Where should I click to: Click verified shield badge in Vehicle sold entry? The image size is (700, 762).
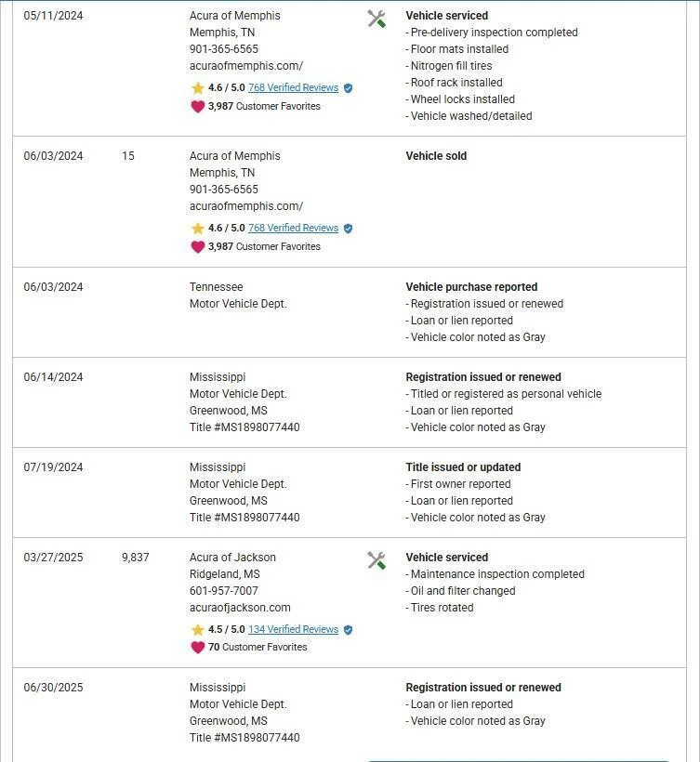348,229
